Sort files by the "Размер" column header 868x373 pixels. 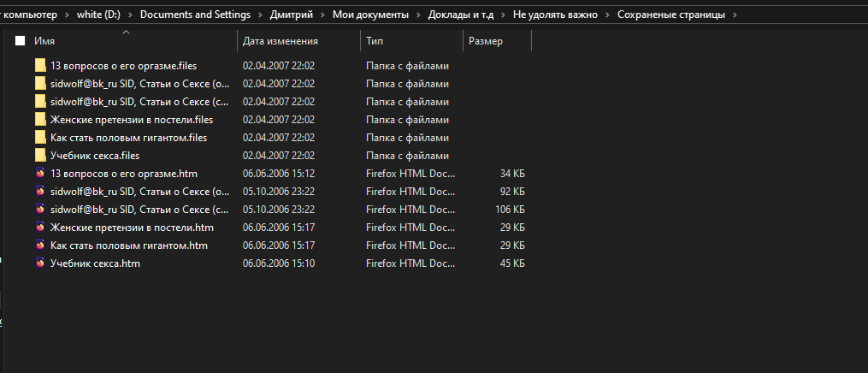click(x=486, y=41)
